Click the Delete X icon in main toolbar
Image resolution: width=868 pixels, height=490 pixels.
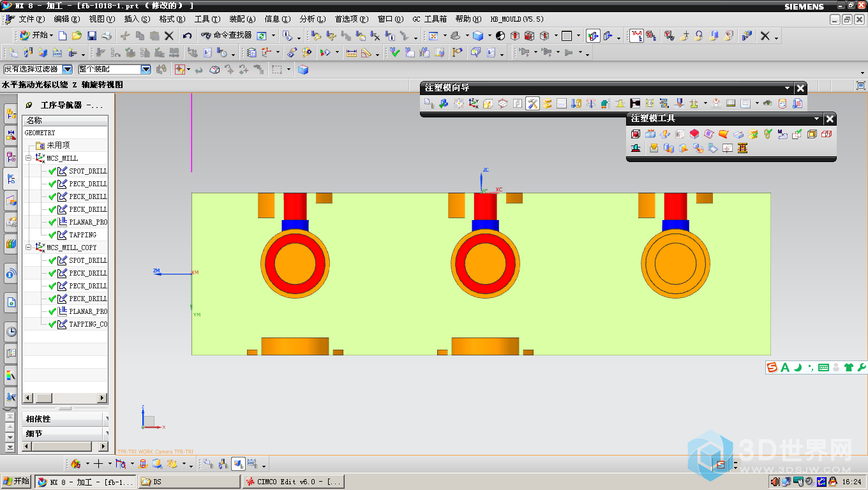169,36
